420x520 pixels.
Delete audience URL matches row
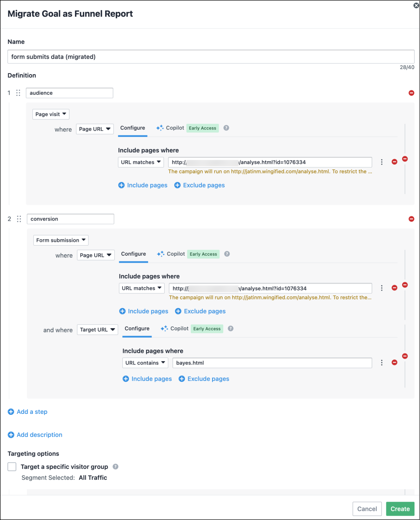[x=394, y=162]
